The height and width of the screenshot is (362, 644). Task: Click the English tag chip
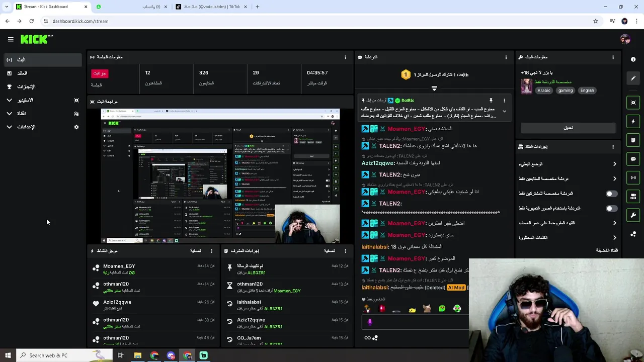(x=587, y=90)
